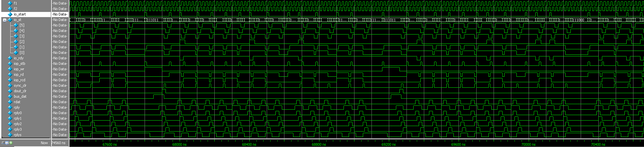
Task: Open the grid and timeline properties icon
Action: (x=7, y=142)
